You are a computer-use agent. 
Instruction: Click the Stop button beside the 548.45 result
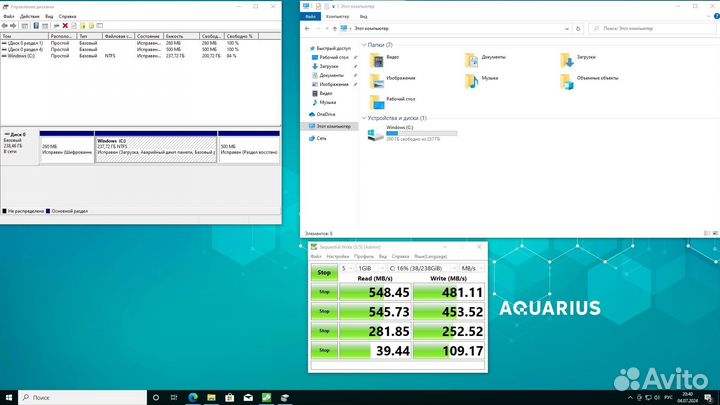pos(324,292)
